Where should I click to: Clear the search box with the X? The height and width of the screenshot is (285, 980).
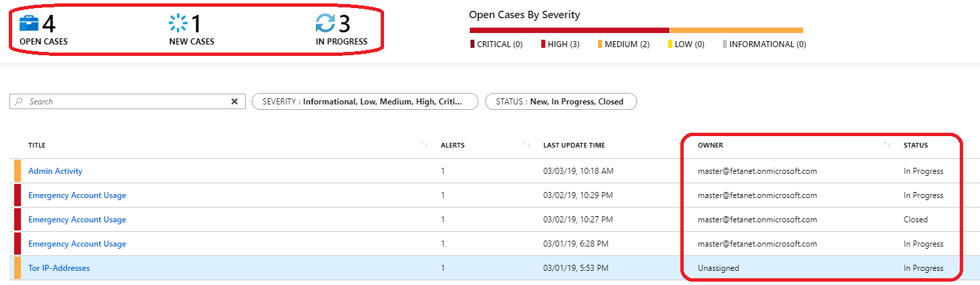pyautogui.click(x=234, y=102)
